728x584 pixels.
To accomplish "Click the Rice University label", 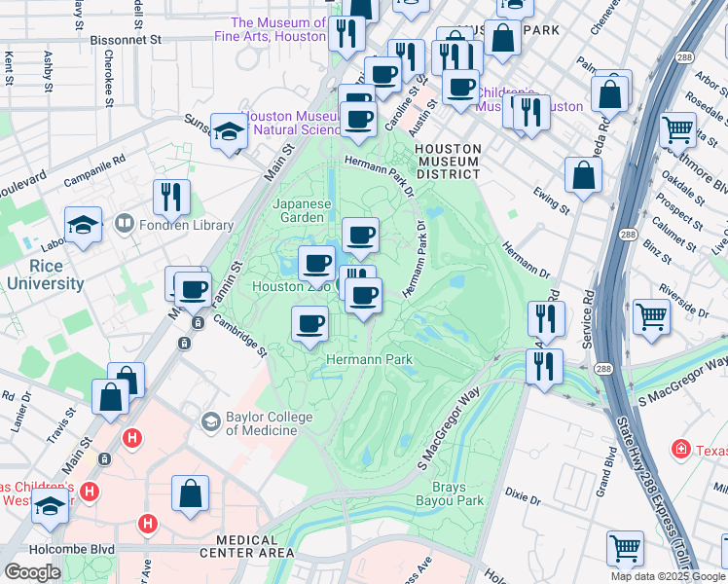I will point(46,274).
